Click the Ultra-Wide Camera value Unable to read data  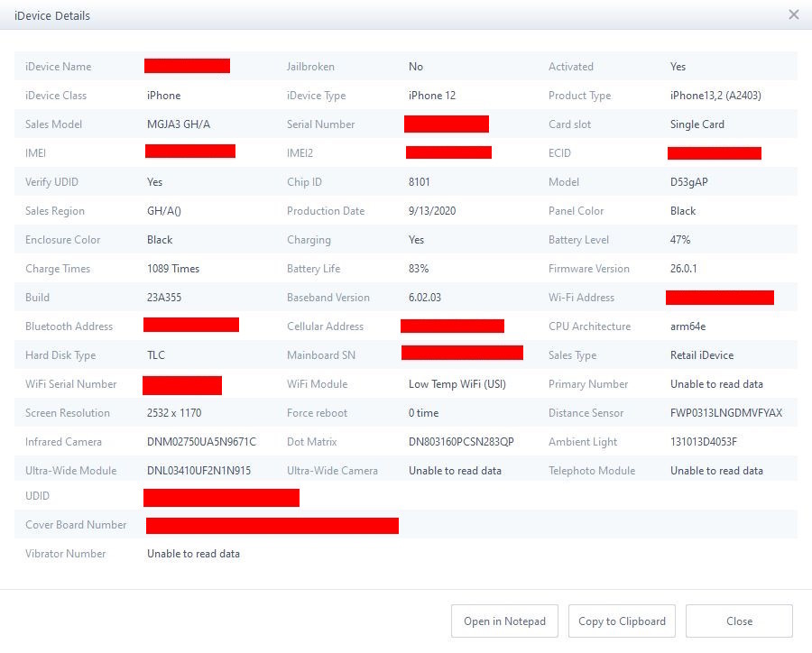click(x=455, y=471)
